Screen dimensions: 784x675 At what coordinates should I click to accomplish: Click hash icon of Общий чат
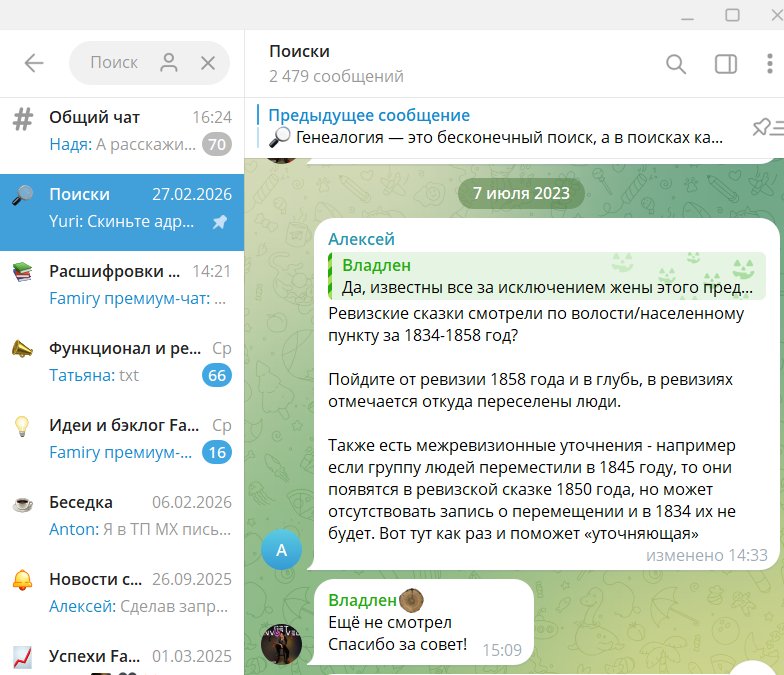coord(22,120)
